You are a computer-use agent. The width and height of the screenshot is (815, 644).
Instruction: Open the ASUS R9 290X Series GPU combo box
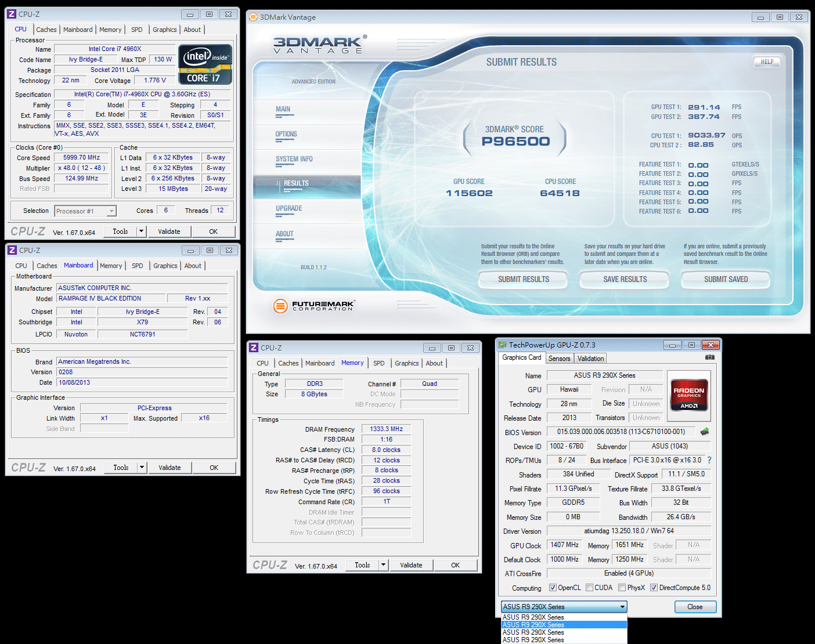(x=564, y=607)
